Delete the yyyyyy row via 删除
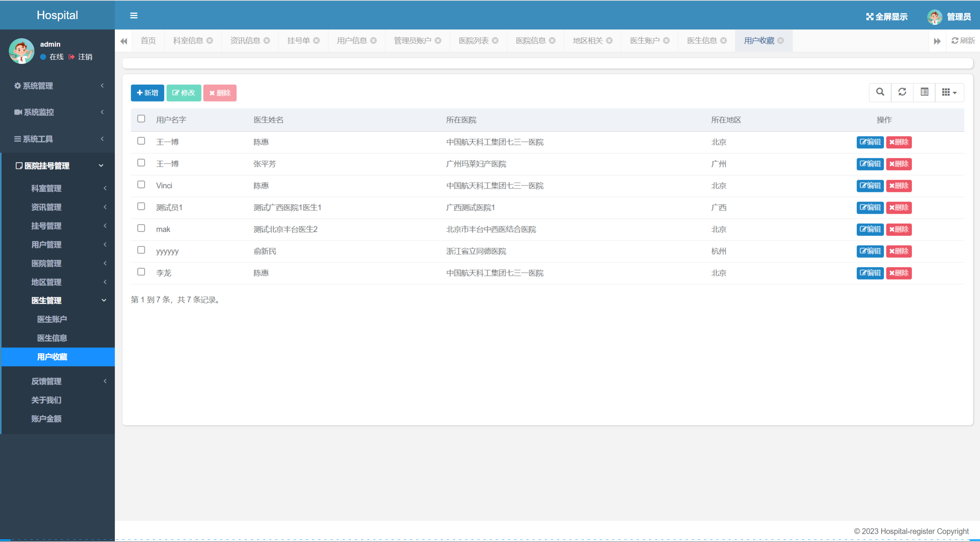 [898, 251]
